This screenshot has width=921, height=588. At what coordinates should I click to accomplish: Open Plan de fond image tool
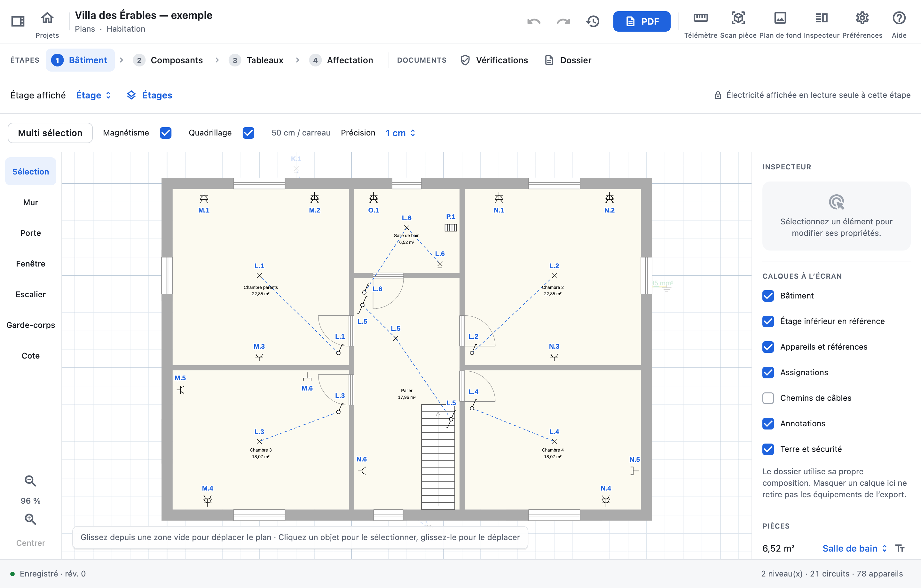pos(780,18)
